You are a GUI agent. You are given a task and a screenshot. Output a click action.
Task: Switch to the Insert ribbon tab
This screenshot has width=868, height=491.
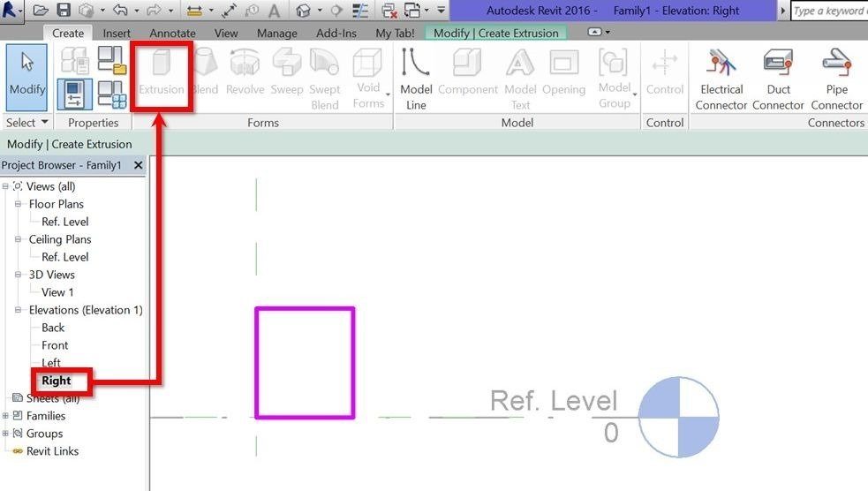pyautogui.click(x=117, y=34)
